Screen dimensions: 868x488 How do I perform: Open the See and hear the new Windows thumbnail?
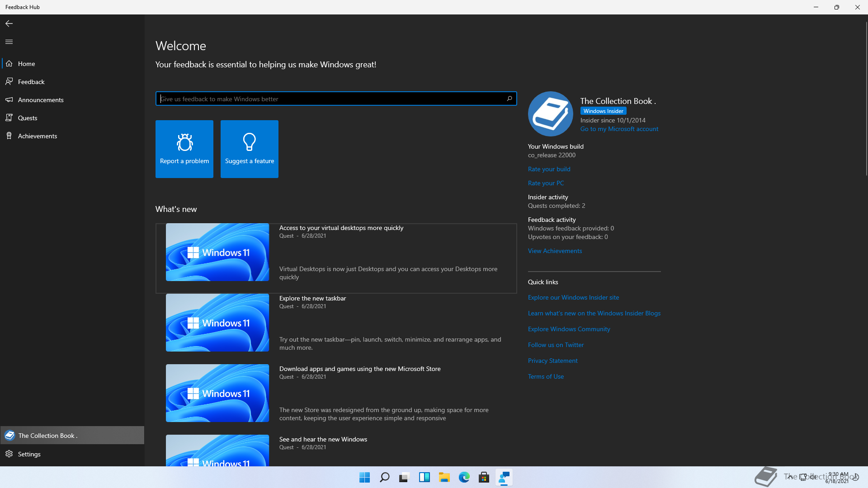(x=217, y=450)
